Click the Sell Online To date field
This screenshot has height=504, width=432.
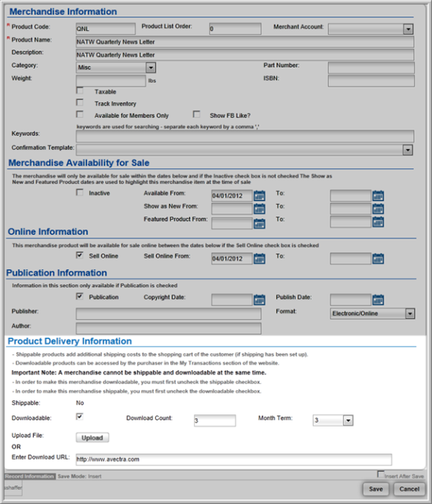351,259
